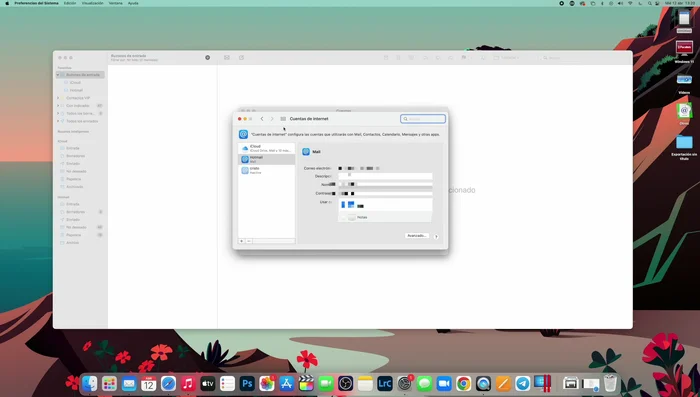The height and width of the screenshot is (397, 700).
Task: Go back in System Preferences
Action: click(262, 119)
